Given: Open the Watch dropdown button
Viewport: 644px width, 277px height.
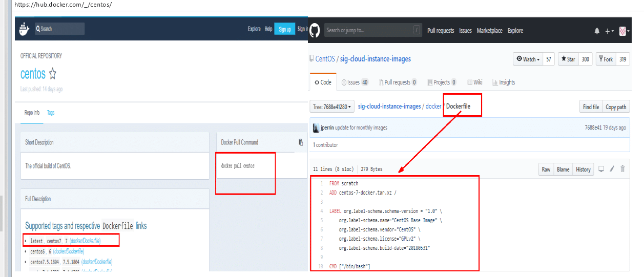Looking at the screenshot, I should pos(528,59).
